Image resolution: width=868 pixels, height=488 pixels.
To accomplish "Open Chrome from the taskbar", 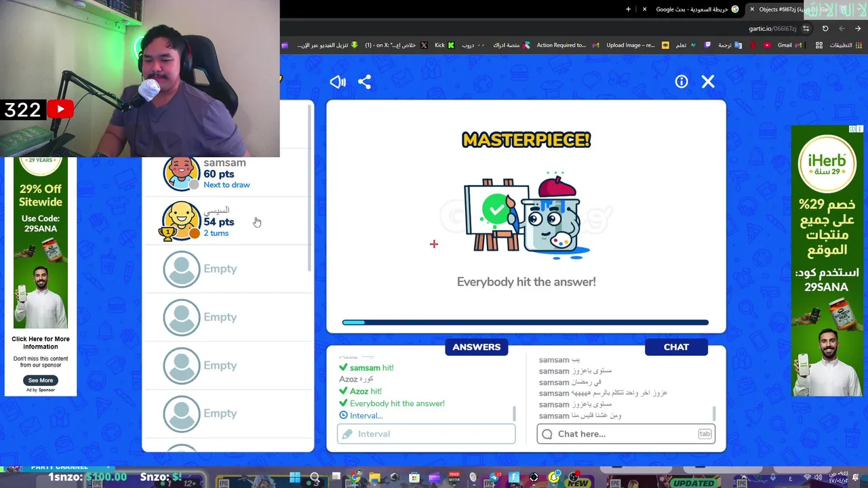I will click(355, 478).
